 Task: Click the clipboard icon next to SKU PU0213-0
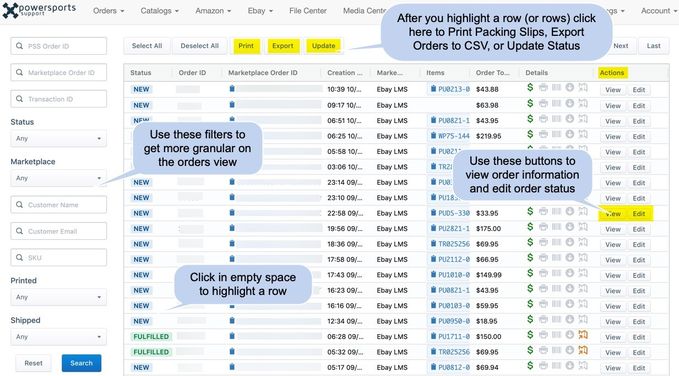(x=433, y=89)
